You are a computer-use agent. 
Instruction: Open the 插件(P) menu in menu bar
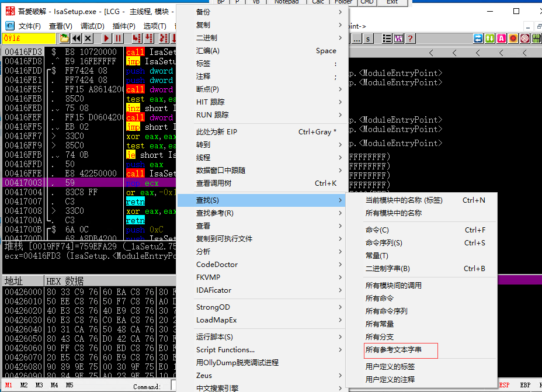click(x=124, y=26)
